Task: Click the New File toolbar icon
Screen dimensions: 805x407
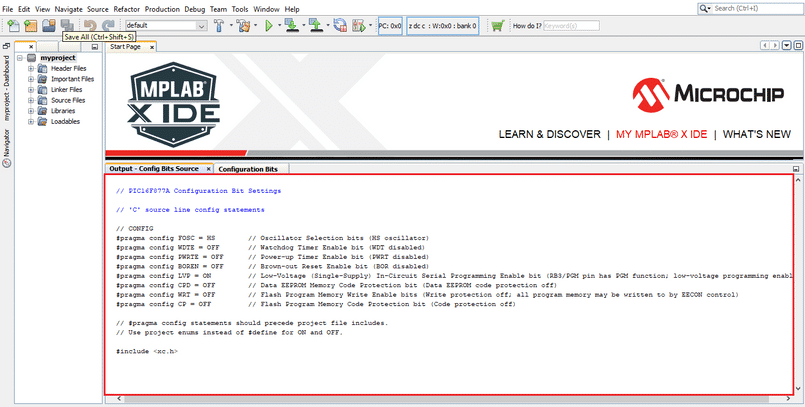Action: pyautogui.click(x=13, y=25)
